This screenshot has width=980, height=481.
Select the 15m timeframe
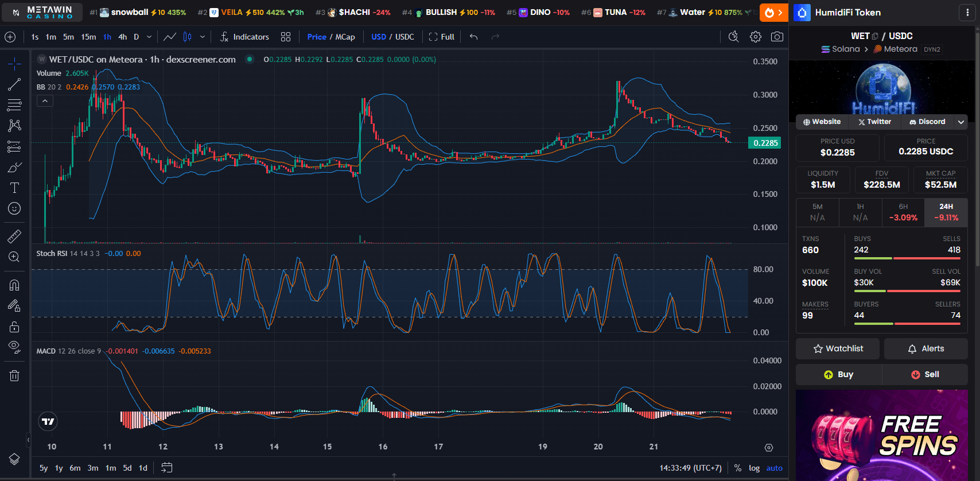tap(88, 37)
